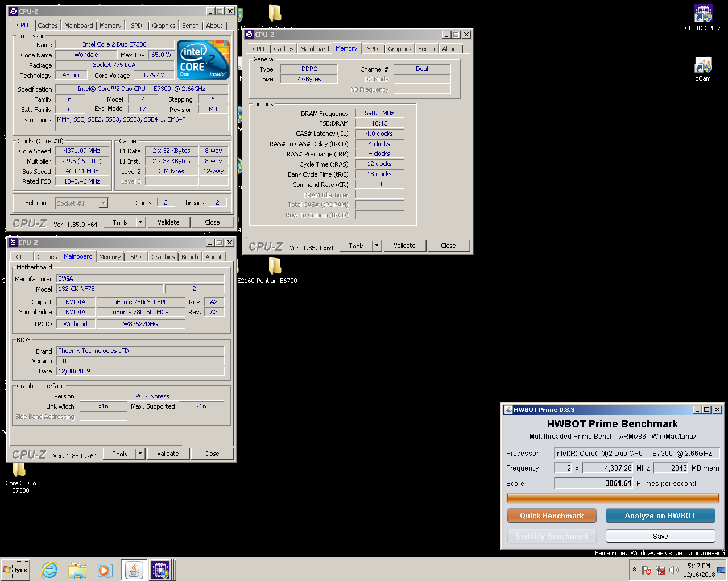Screen dimensions: 728x582
Task: Click the title icon of the CPU-Z Processor window
Action: 14,11
